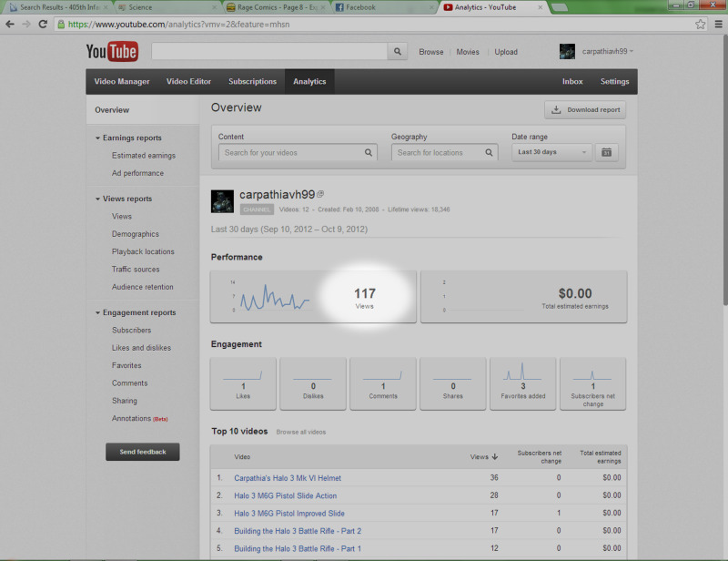This screenshot has height=561, width=728.
Task: Open Likes and dislikes report
Action: point(141,348)
